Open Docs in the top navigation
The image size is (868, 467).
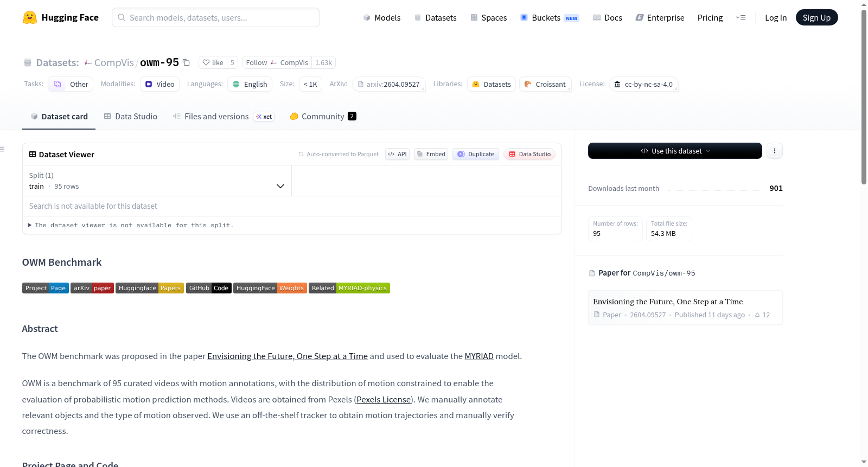(608, 17)
